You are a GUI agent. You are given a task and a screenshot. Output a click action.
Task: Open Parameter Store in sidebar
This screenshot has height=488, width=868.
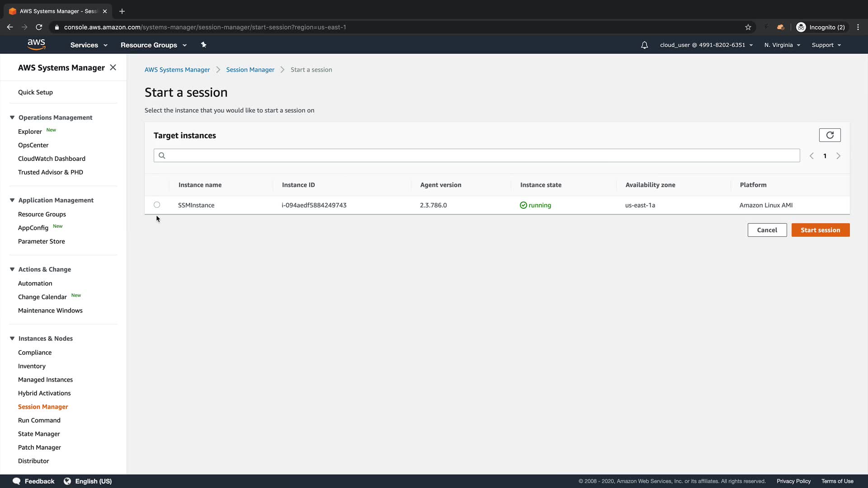42,241
